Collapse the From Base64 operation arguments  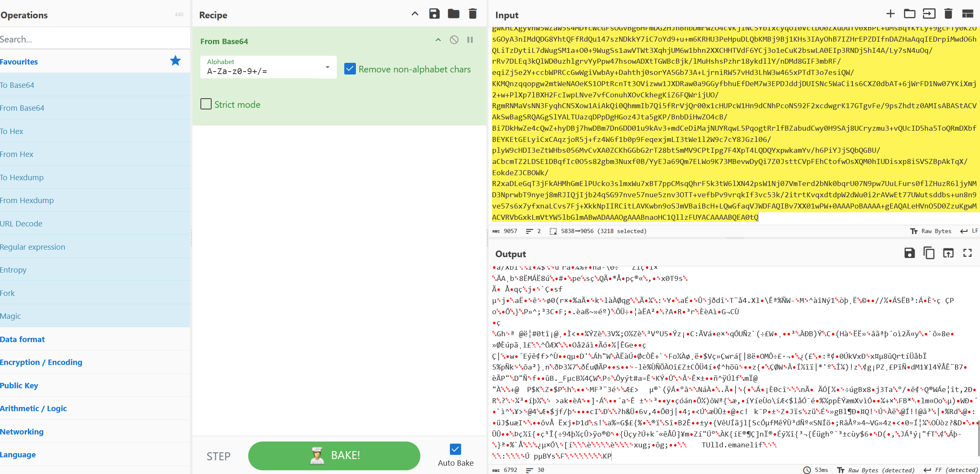[438, 40]
